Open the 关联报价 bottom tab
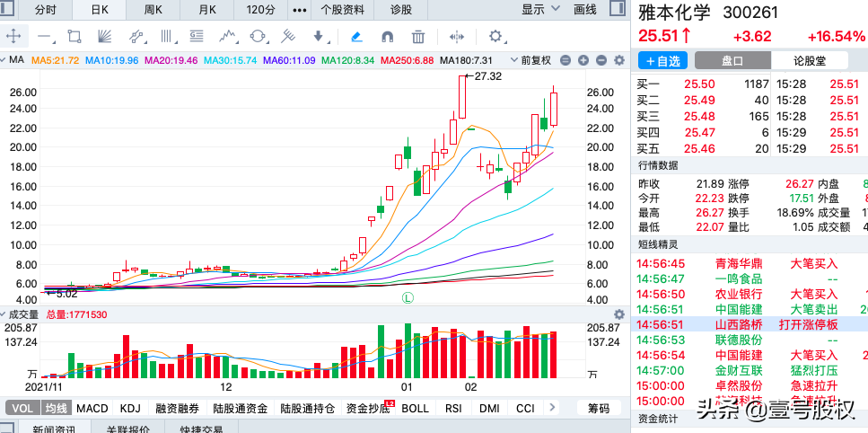 127,428
